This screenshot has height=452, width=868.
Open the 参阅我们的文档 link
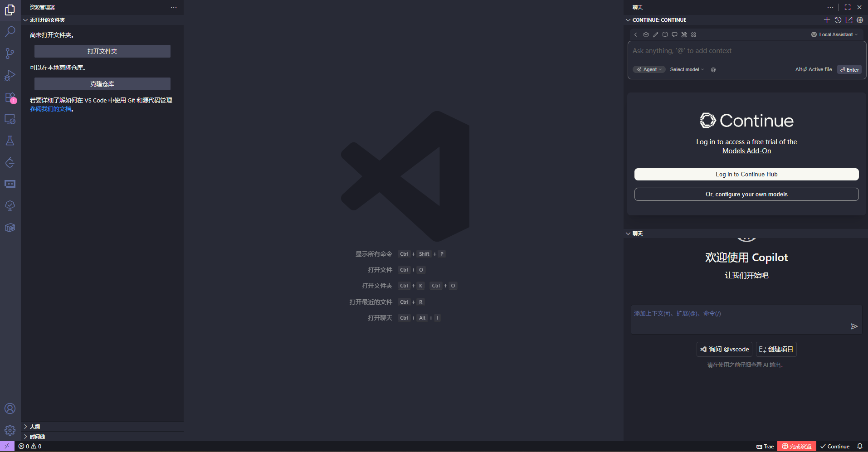[x=51, y=109]
